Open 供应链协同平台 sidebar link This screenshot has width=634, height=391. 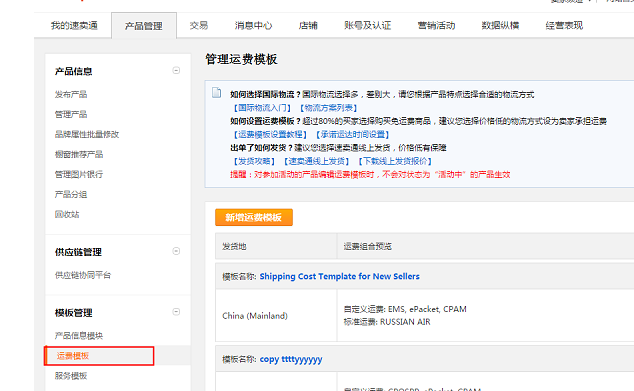pyautogui.click(x=83, y=275)
